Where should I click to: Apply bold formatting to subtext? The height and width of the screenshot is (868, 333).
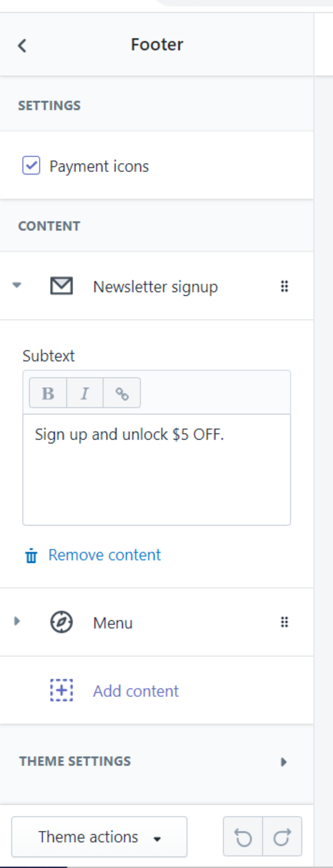point(48,393)
